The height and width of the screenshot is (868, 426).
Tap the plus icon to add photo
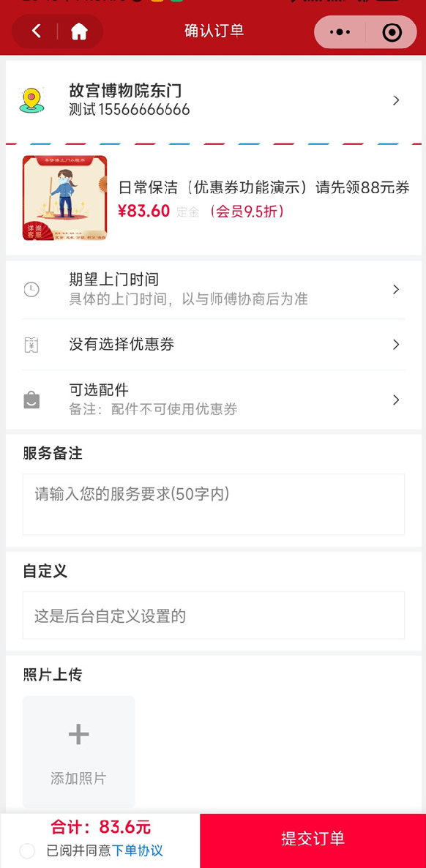(78, 734)
